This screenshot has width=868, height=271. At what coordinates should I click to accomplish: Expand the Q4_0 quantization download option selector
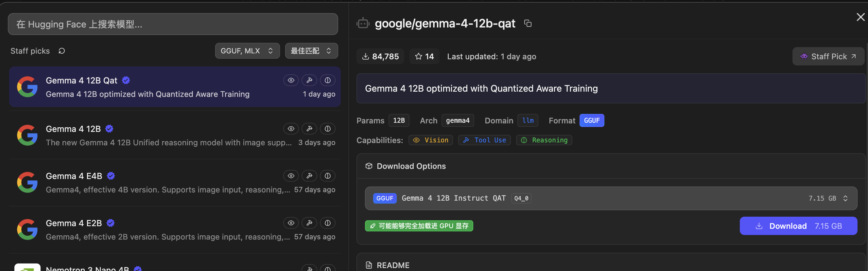(x=611, y=199)
